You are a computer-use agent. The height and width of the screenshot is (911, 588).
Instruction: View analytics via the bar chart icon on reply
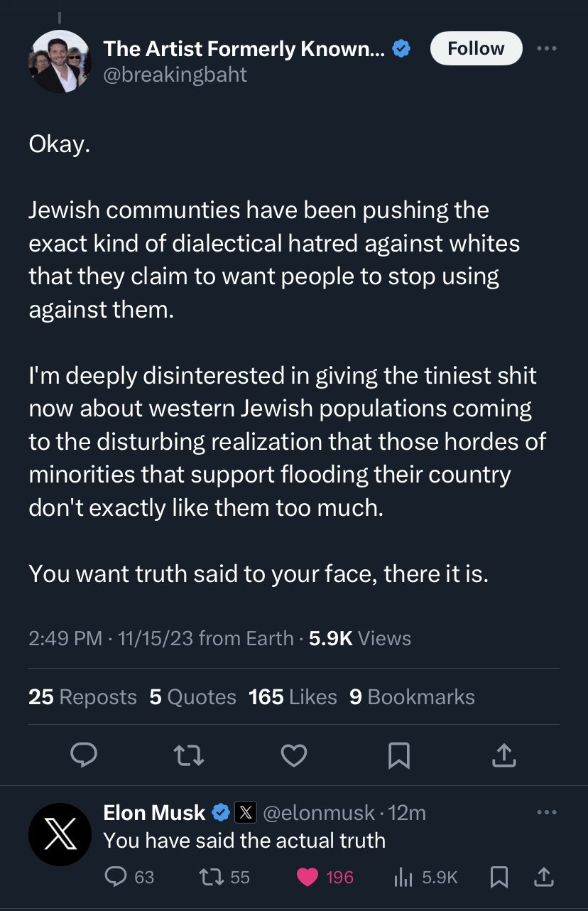(x=403, y=877)
